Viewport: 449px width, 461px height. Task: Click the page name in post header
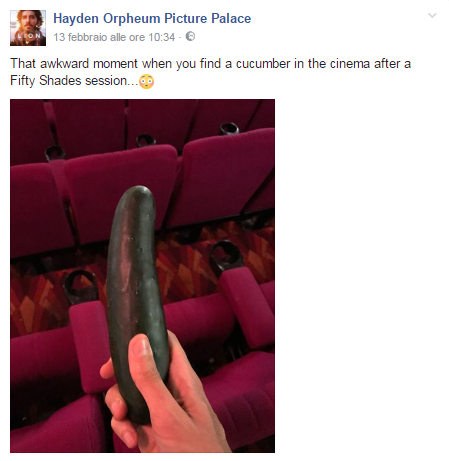pos(152,18)
